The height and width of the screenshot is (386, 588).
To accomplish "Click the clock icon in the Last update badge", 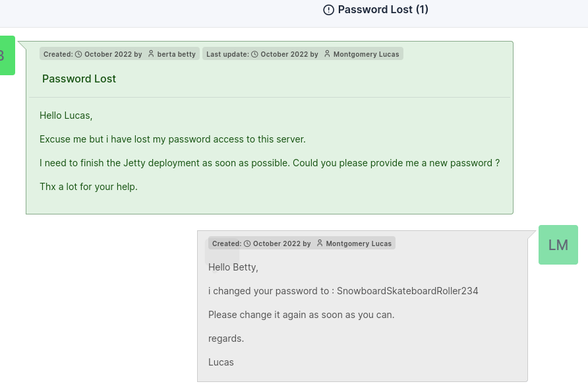I will (x=254, y=54).
